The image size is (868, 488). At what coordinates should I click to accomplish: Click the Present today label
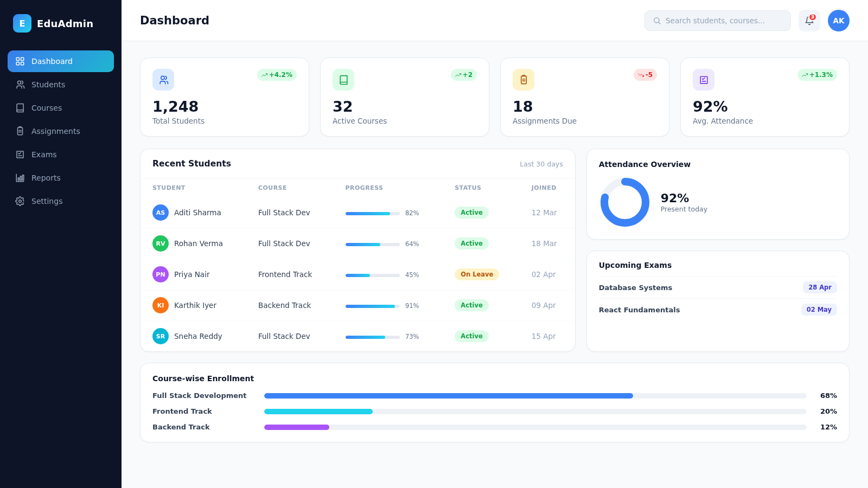click(684, 209)
